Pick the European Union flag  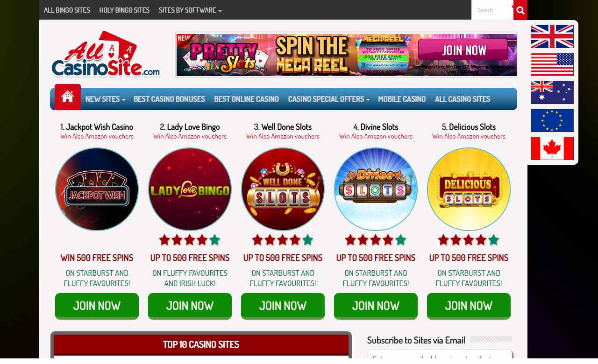(x=552, y=120)
